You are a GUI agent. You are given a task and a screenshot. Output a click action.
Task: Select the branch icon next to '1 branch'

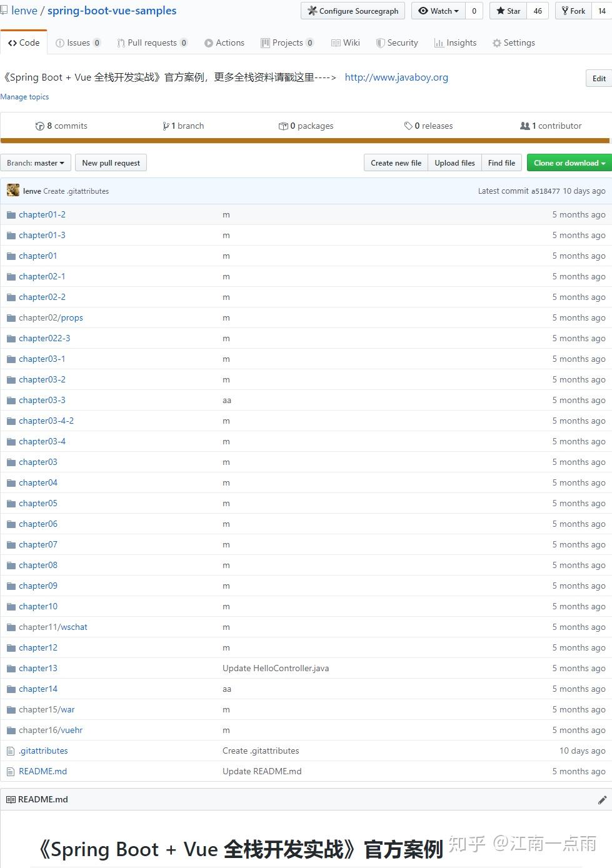pyautogui.click(x=166, y=126)
